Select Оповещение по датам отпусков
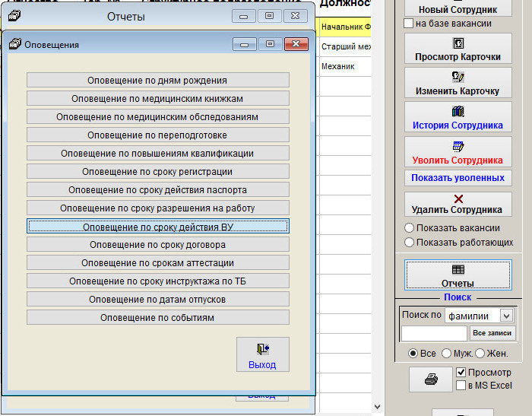The image size is (532, 416). click(157, 299)
